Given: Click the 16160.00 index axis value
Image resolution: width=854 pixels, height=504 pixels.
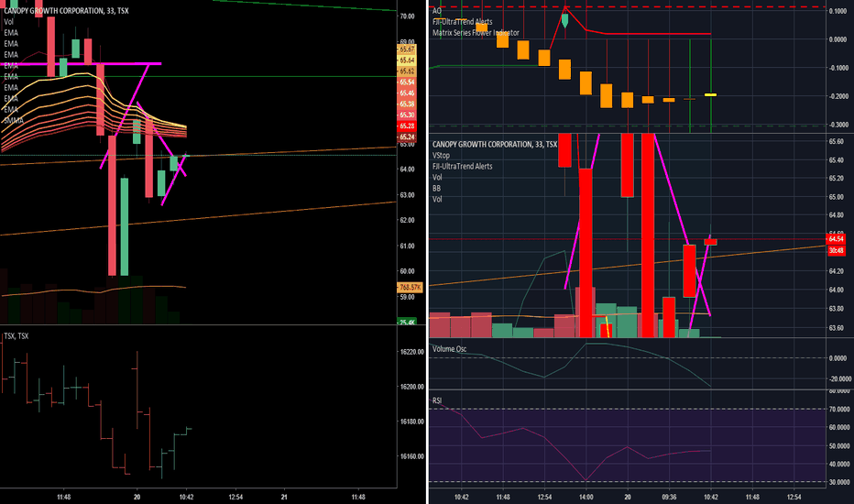Looking at the screenshot, I should click(411, 456).
